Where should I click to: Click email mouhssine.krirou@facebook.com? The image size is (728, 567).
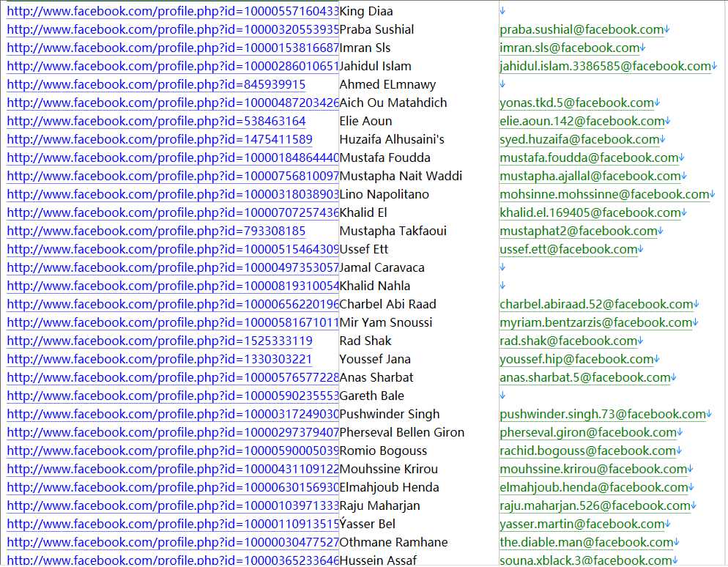coord(593,469)
